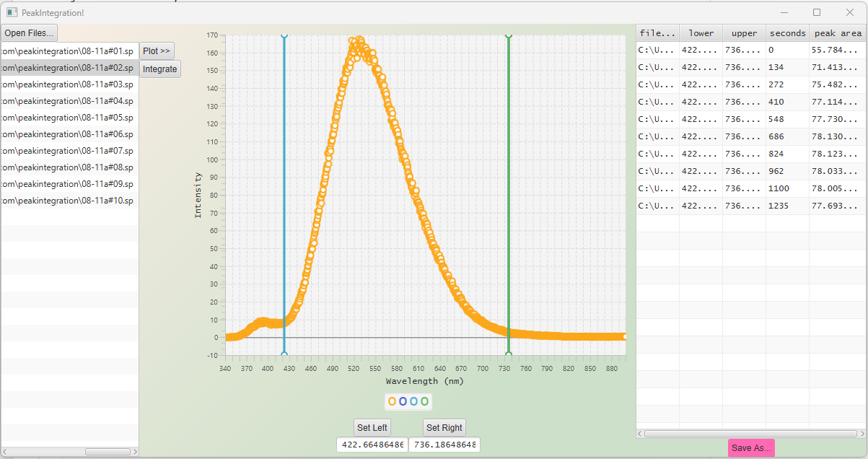Click the peak area cell 77.693...
This screenshot has width=868, height=459.
(x=838, y=206)
